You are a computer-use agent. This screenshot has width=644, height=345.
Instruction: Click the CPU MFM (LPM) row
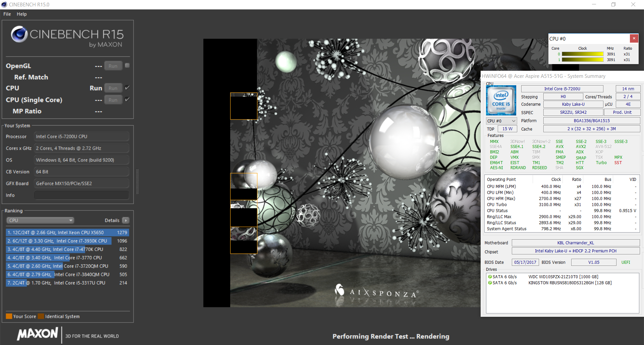click(x=562, y=187)
